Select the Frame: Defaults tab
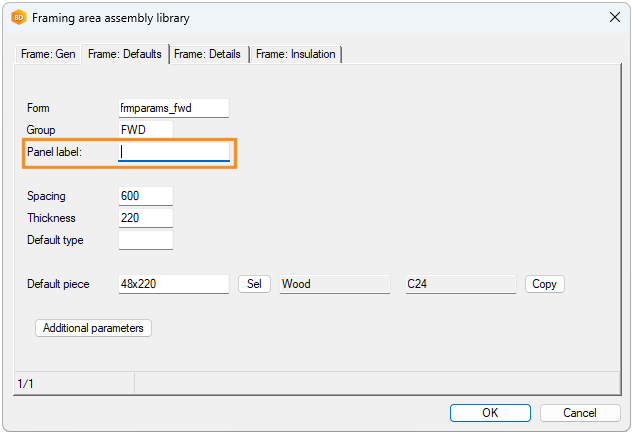 coord(125,54)
